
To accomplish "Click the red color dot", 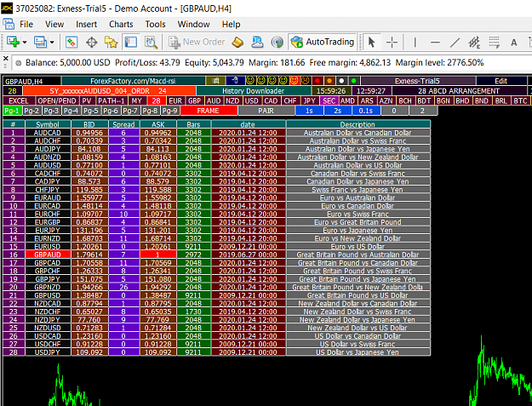I will (317, 81).
